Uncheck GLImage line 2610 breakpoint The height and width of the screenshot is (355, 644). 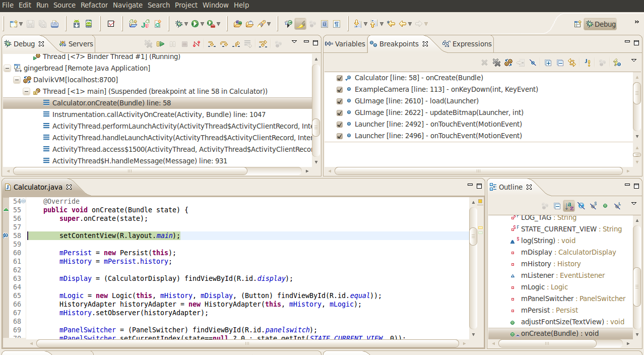tap(340, 101)
